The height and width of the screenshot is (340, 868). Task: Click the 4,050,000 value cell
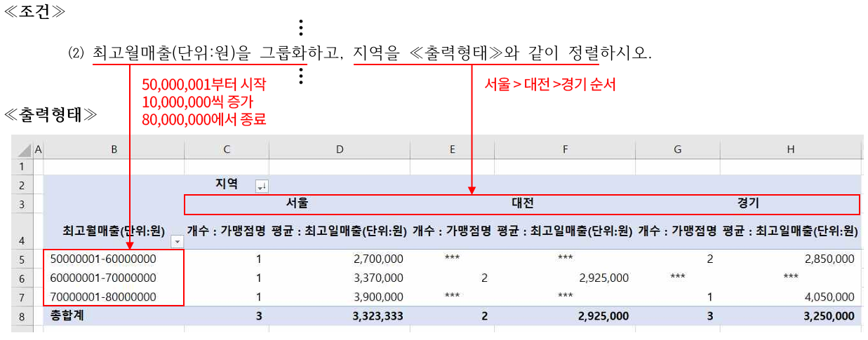point(831,297)
